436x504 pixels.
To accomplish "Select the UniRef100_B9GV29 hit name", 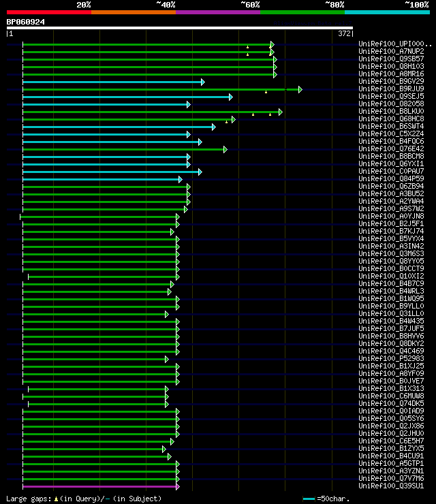I will (x=391, y=81).
